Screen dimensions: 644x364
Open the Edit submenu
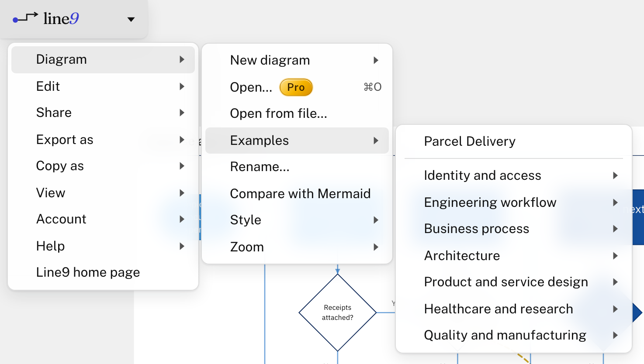(103, 86)
